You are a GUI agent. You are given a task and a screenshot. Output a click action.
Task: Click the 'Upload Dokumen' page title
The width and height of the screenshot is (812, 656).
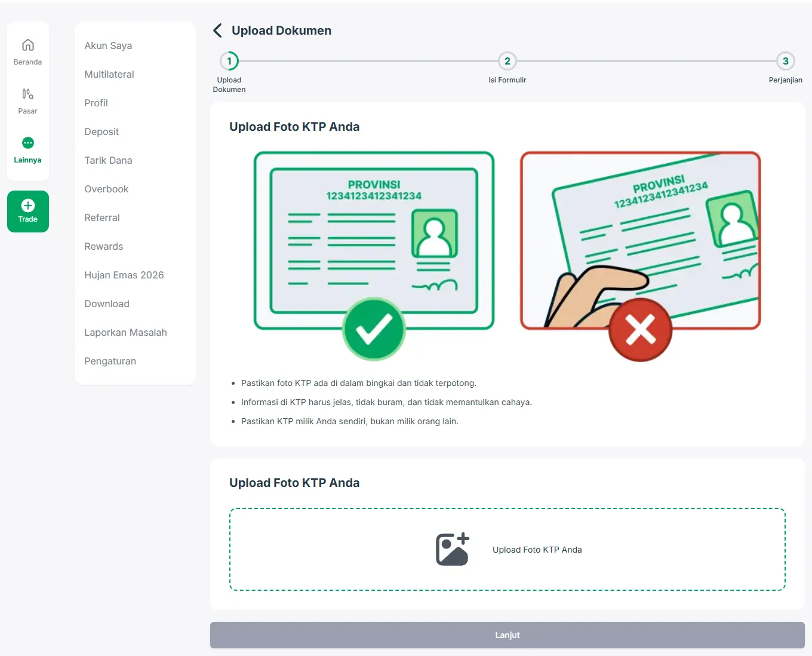click(x=281, y=30)
